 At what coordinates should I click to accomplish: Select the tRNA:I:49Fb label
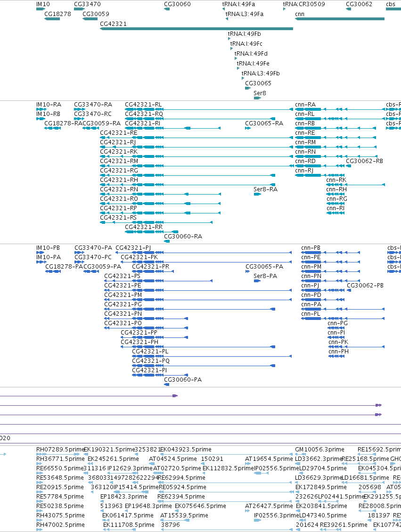click(244, 33)
